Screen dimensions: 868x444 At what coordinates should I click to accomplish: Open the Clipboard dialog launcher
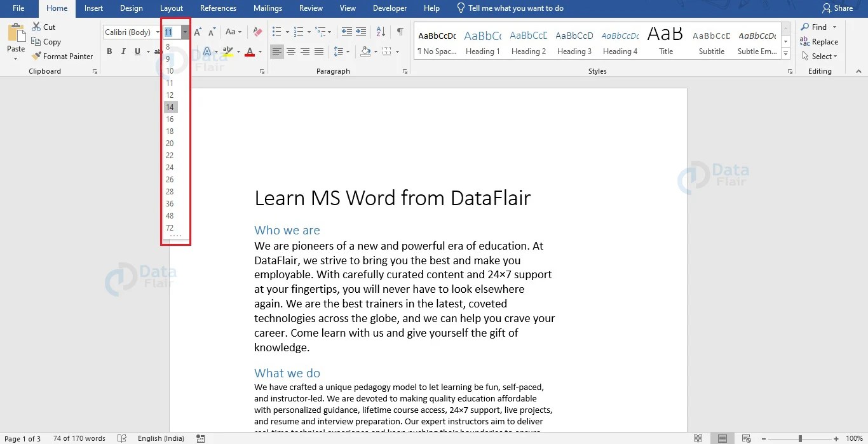[95, 72]
